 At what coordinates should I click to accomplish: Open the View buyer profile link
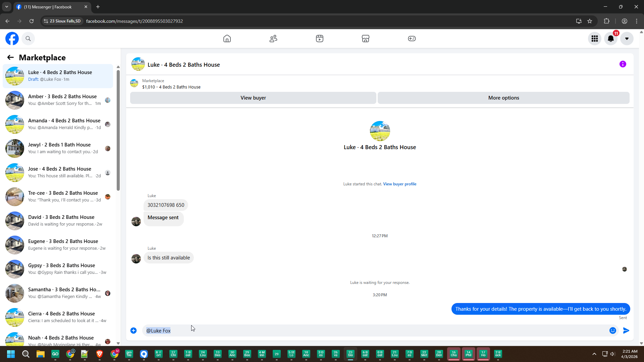(400, 184)
